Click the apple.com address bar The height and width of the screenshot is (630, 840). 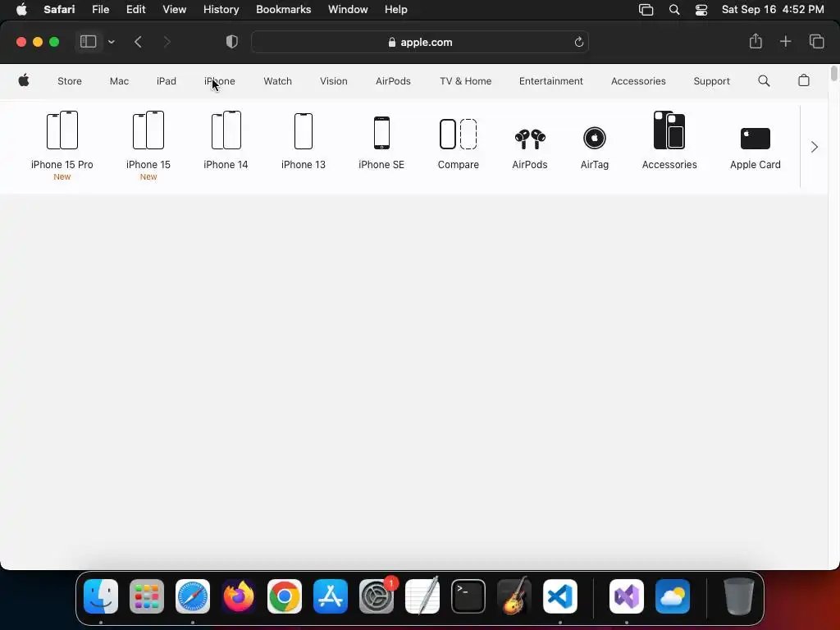point(420,42)
